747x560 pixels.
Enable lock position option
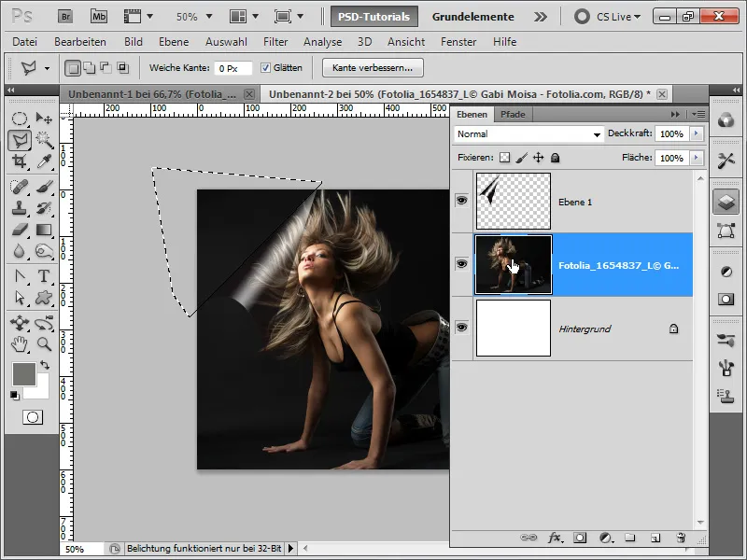tap(539, 158)
